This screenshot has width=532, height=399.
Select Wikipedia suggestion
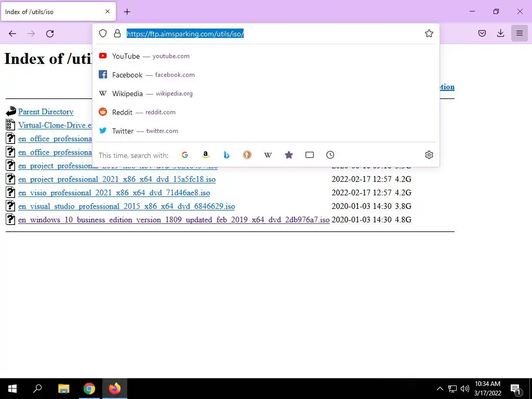[x=266, y=94]
